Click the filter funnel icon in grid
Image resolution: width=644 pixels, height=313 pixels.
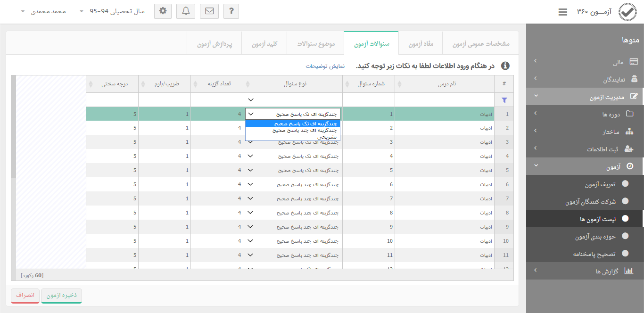[x=504, y=100]
